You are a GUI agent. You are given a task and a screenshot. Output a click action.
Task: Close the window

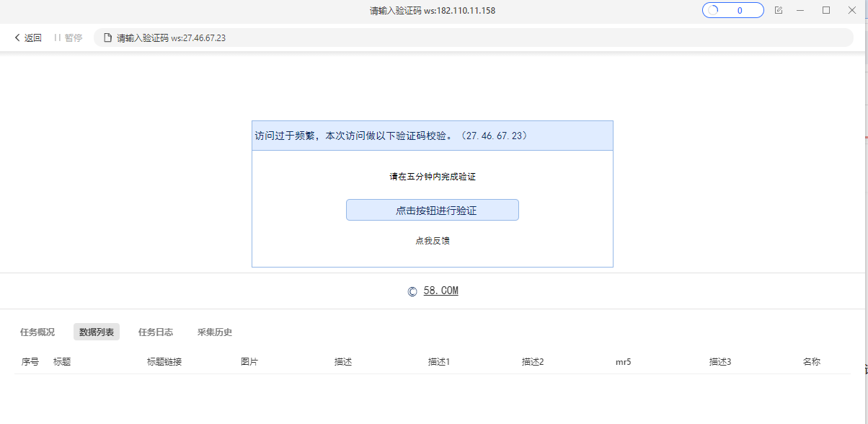851,10
